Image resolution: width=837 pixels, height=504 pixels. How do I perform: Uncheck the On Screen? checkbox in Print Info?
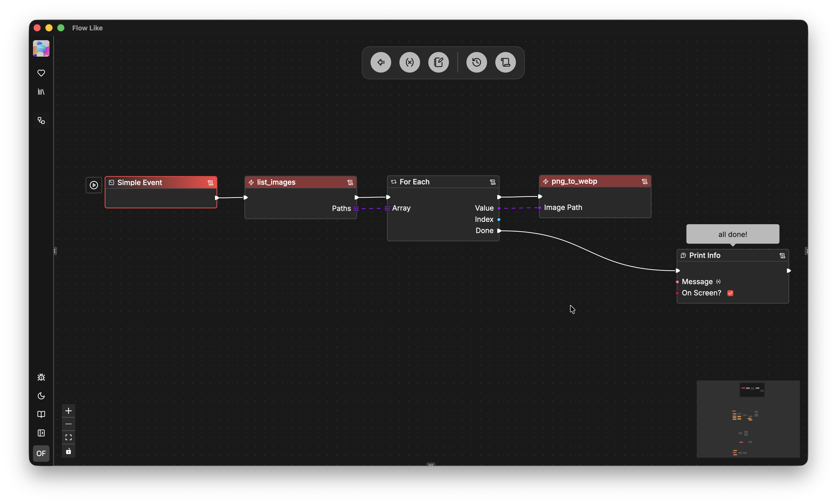coord(730,293)
